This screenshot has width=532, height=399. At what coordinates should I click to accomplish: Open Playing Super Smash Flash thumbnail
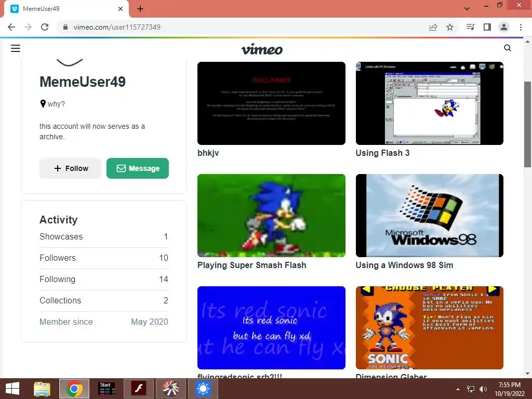[271, 216]
